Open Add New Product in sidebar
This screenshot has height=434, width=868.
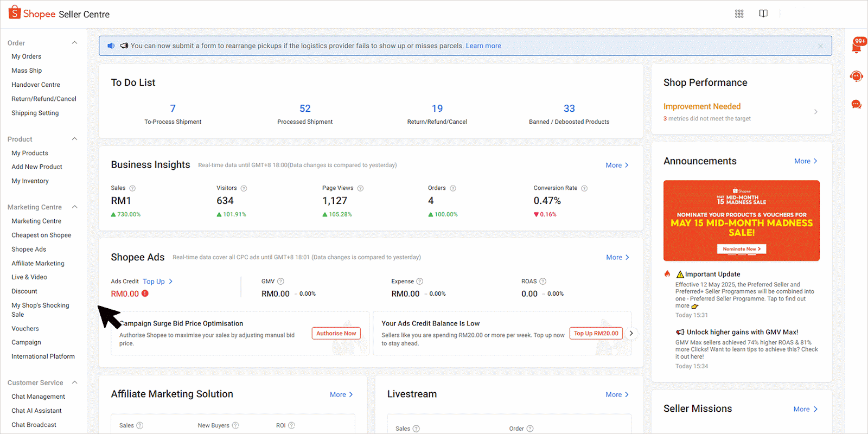(x=37, y=167)
